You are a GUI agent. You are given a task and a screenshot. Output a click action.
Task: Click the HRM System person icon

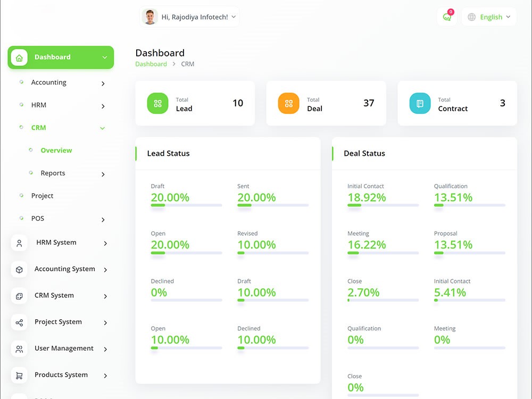19,243
